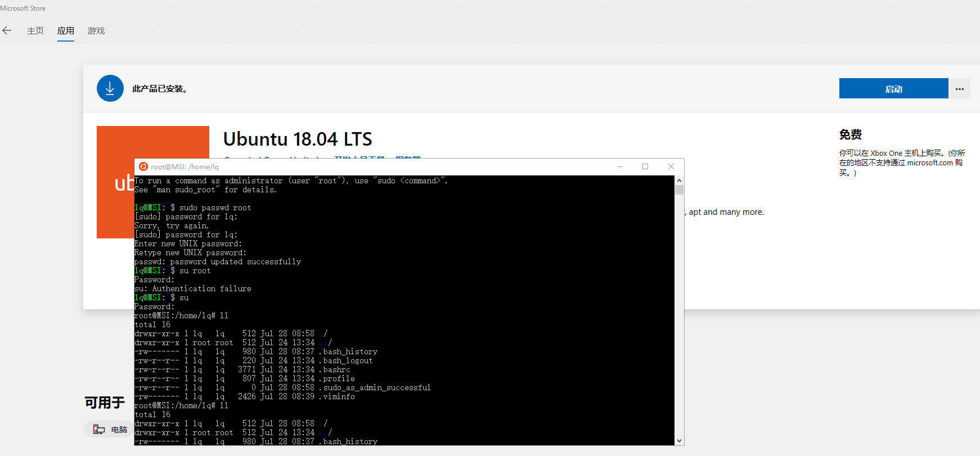Go back with the Store back arrow
The height and width of the screenshot is (456, 980).
(7, 30)
